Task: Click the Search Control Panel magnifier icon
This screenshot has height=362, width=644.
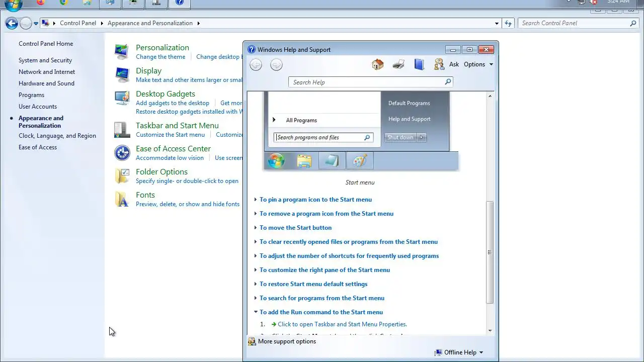Action: [633, 23]
